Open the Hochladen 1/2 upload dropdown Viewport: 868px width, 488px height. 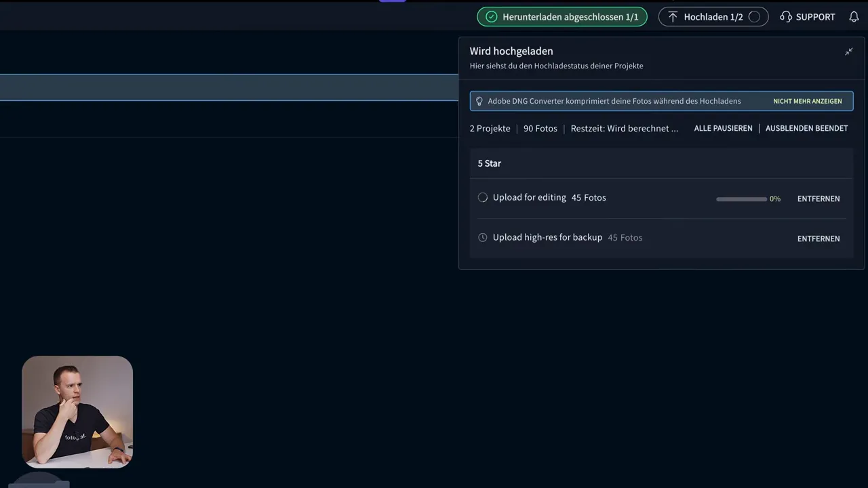[x=713, y=16]
